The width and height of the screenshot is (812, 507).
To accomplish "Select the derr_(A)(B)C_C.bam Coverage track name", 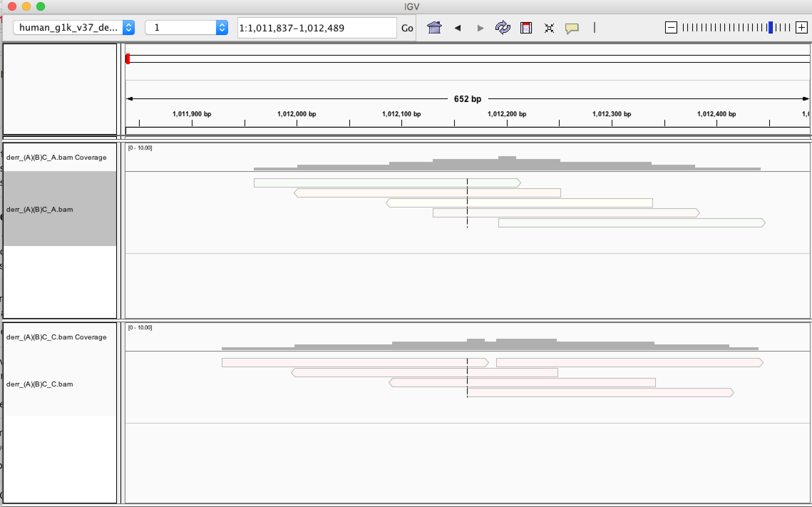I will [56, 337].
